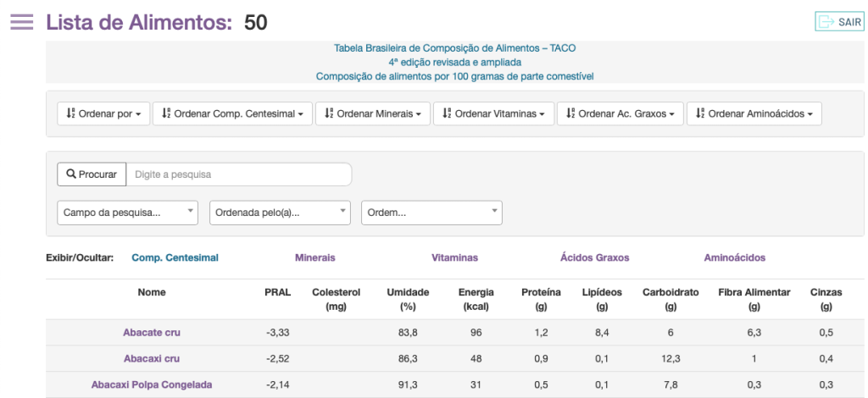Open the Abacate cru food link
The height and width of the screenshot is (398, 868).
[152, 333]
